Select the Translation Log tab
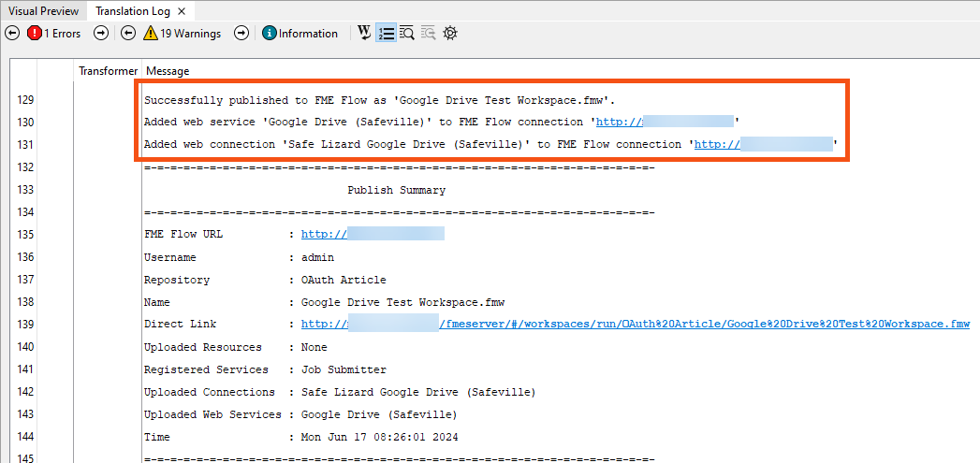 [x=134, y=11]
